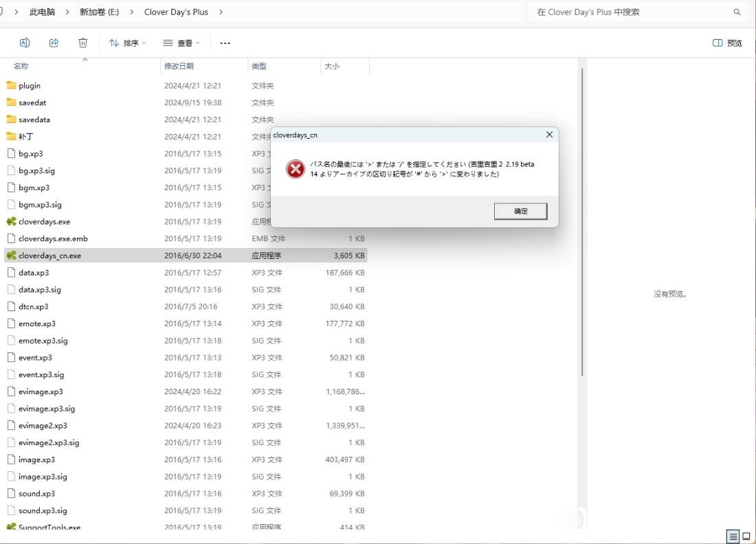Click 确定 in the cloverdays_cn error dialog
This screenshot has height=544, width=756.
(x=520, y=211)
